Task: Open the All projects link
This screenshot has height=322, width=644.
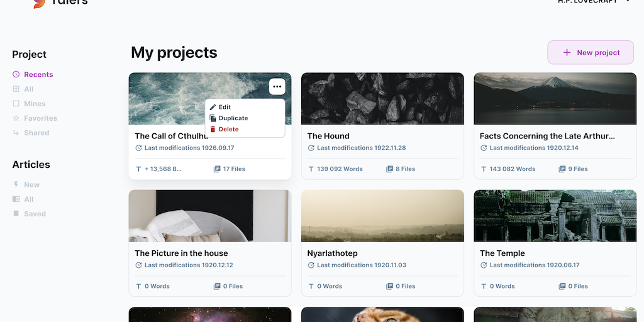Action: [x=29, y=89]
